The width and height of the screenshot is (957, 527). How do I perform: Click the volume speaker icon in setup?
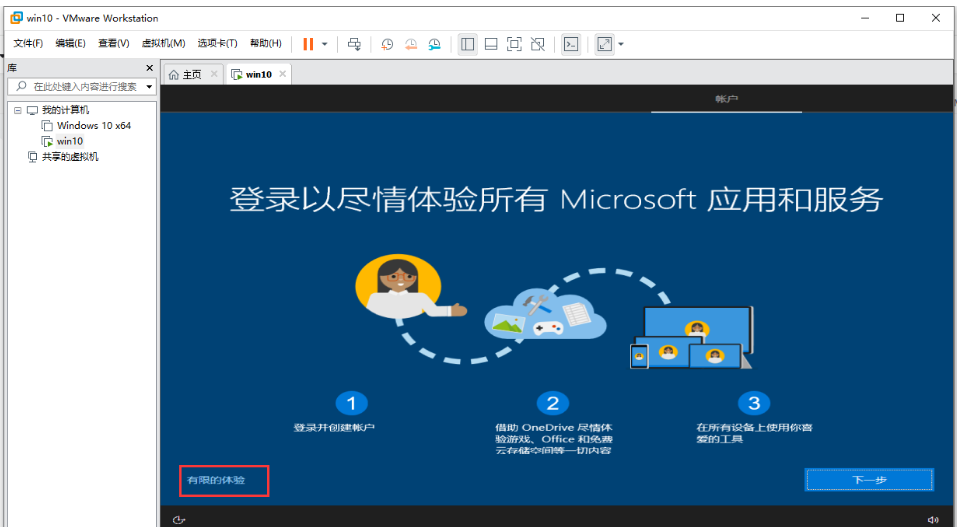click(933, 520)
